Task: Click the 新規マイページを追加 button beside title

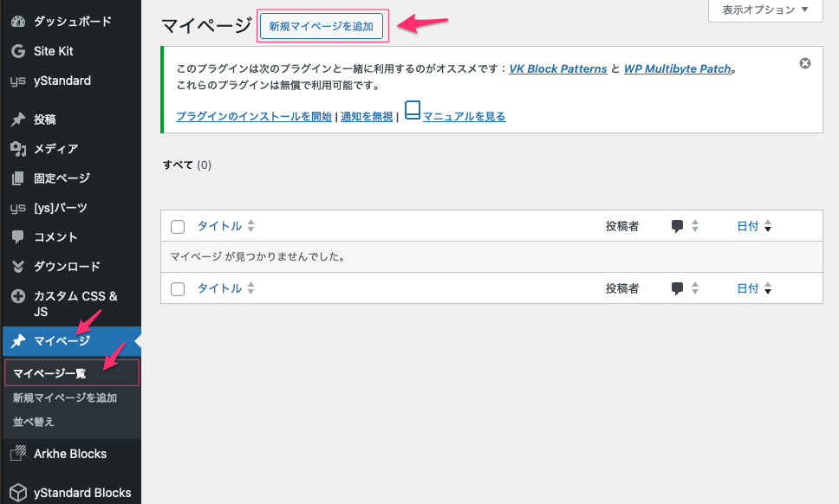Action: click(x=321, y=27)
